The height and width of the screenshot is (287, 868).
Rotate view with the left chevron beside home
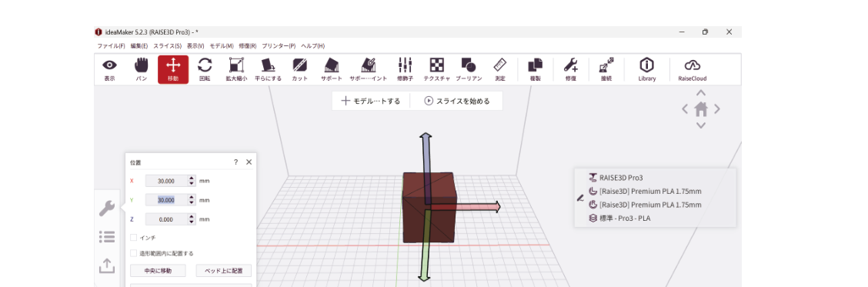coord(685,109)
